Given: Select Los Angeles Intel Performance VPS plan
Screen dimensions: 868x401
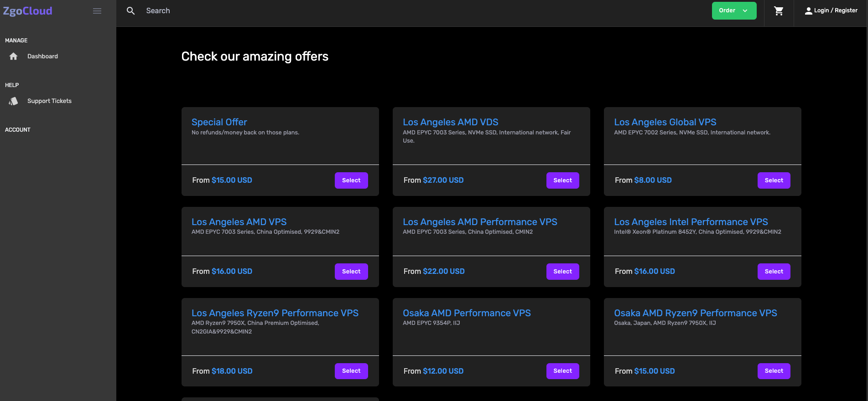Looking at the screenshot, I should point(774,272).
